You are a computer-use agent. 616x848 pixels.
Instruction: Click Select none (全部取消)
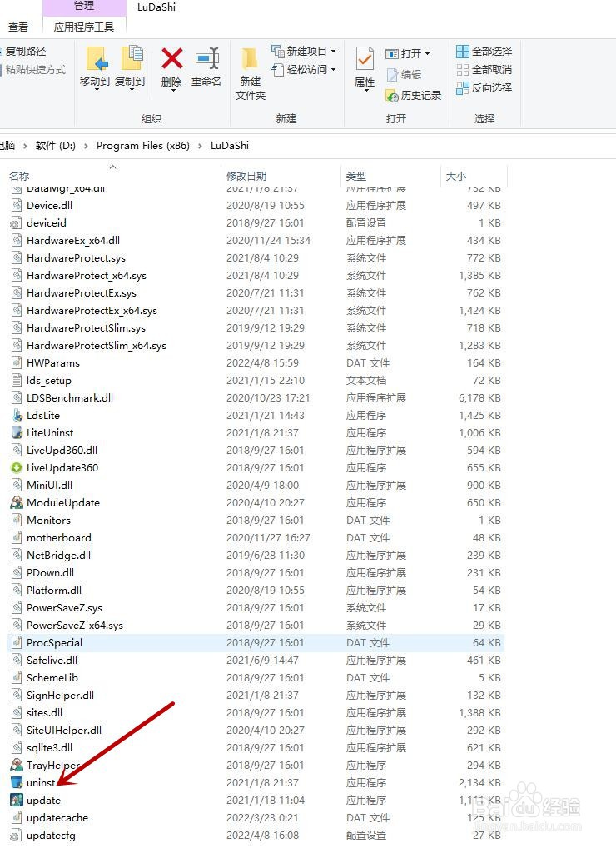coord(484,70)
